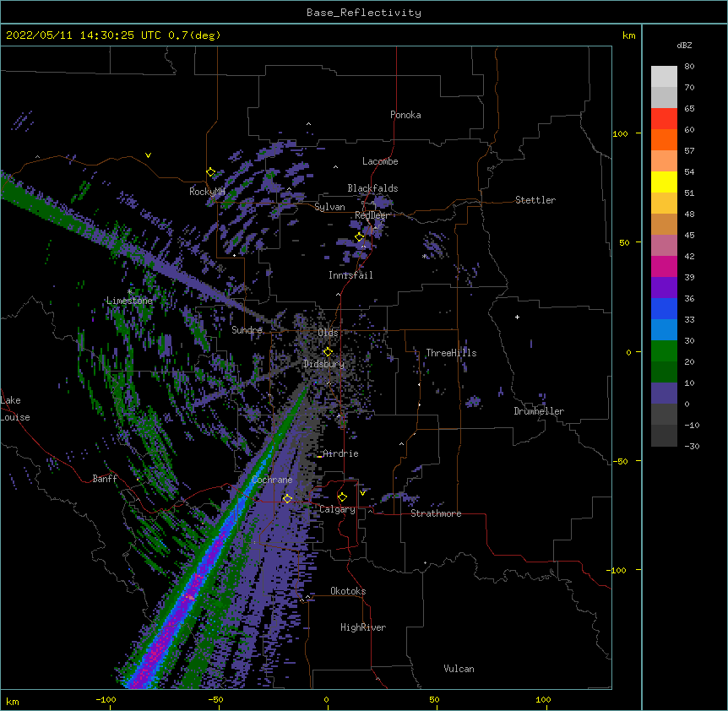
Task: Click the RockyMH label
Action: pos(207,192)
